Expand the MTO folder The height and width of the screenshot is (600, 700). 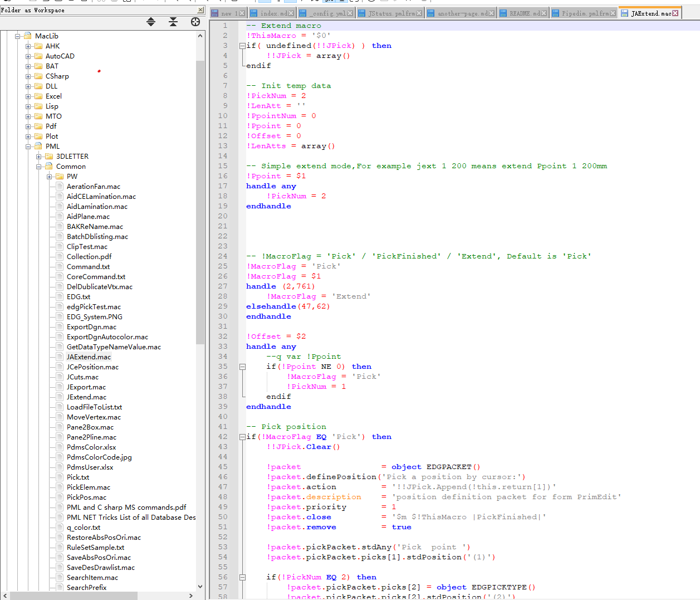(28, 116)
